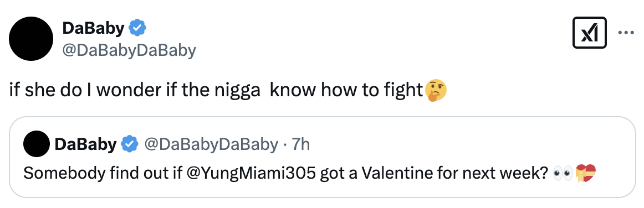Viewport: 644px width, 208px height.
Task: Open the three-dot more options menu
Action: click(626, 33)
